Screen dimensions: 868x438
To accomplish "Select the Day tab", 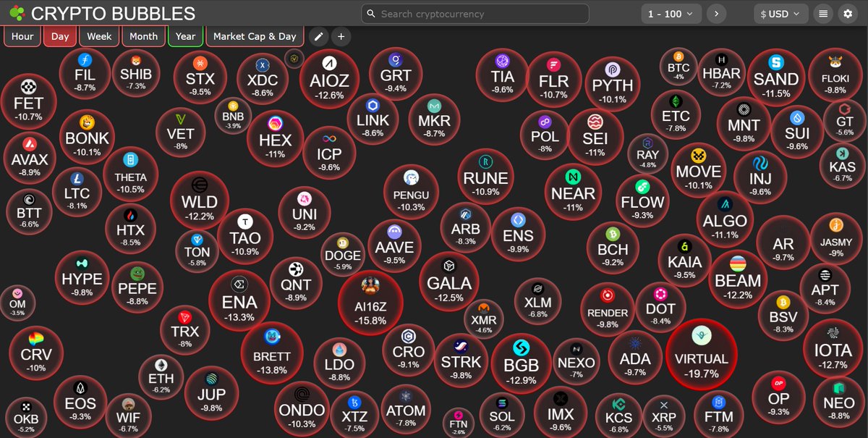I will pyautogui.click(x=60, y=36).
